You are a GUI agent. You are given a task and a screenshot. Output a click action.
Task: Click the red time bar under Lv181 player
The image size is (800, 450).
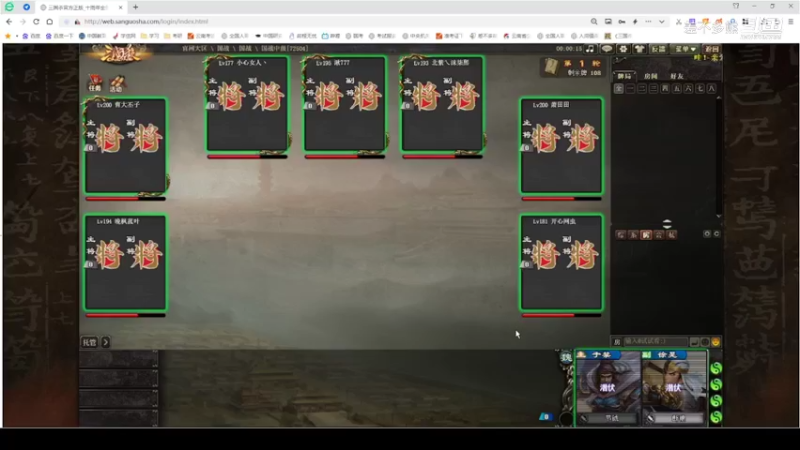tap(561, 315)
